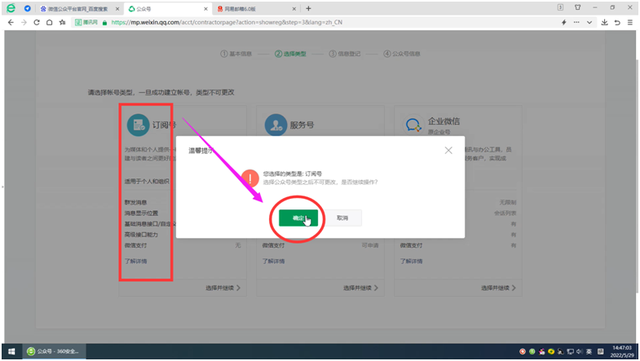Click the 取消 cancel button in dialog
The image size is (640, 361).
(342, 218)
